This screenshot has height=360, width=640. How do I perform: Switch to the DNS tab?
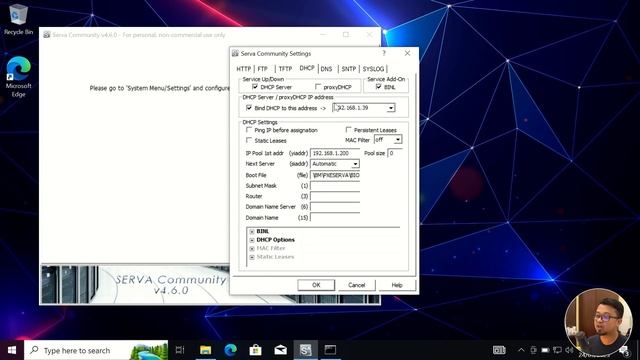pos(327,69)
